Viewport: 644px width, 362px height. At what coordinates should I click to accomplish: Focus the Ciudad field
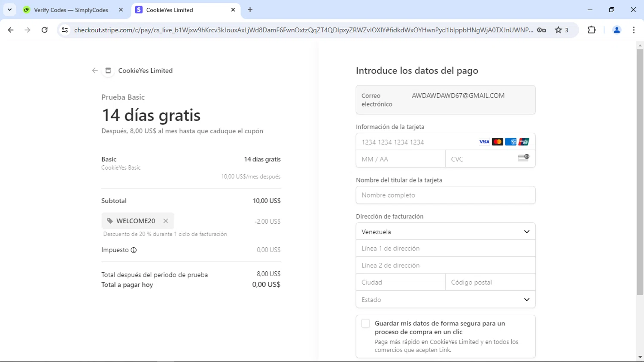pyautogui.click(x=401, y=282)
